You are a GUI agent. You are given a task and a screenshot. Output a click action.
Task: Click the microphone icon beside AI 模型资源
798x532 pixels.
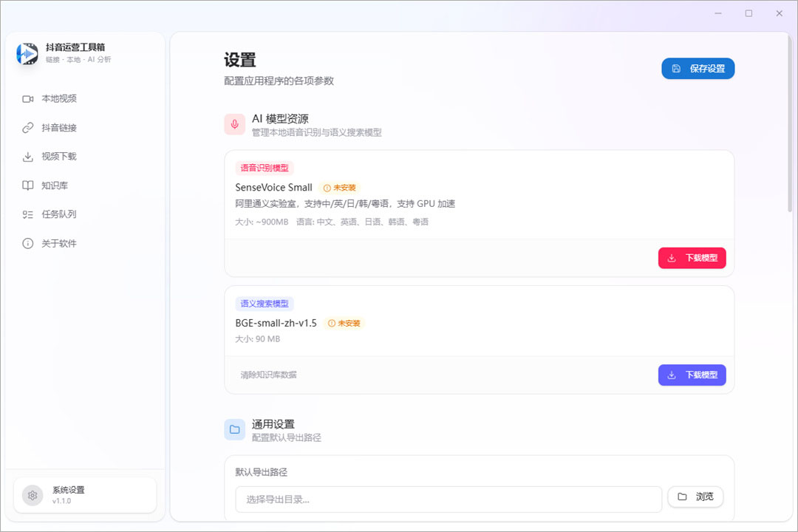[234, 124]
